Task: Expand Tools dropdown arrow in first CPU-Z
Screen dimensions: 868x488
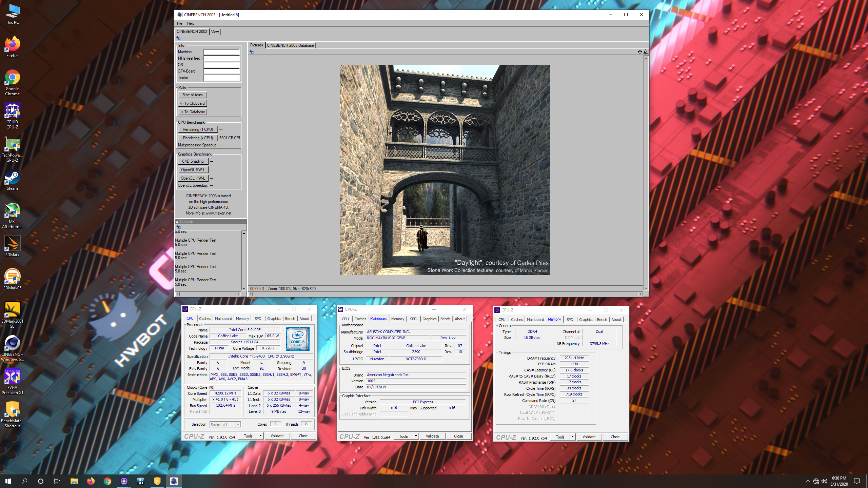Action: 261,436
